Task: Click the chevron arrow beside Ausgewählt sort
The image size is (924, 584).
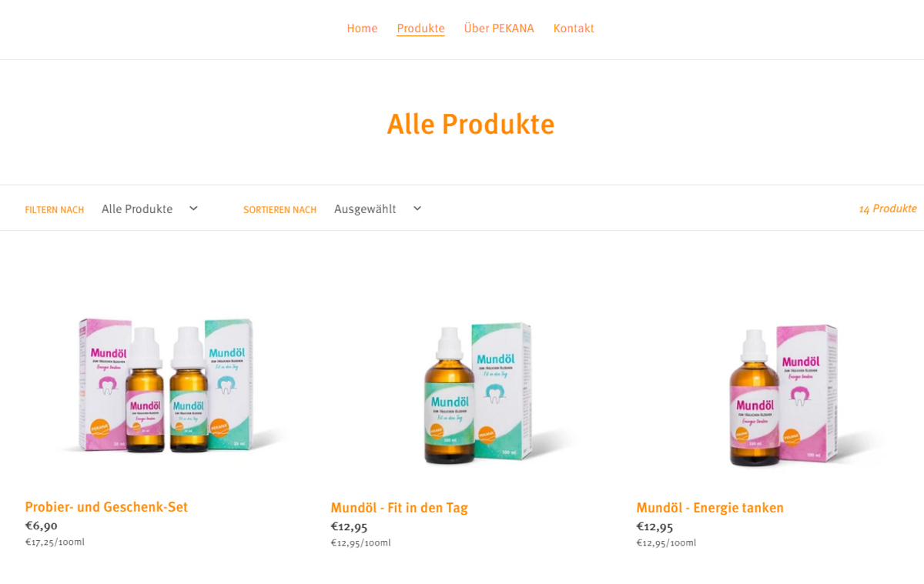Action: 417,209
